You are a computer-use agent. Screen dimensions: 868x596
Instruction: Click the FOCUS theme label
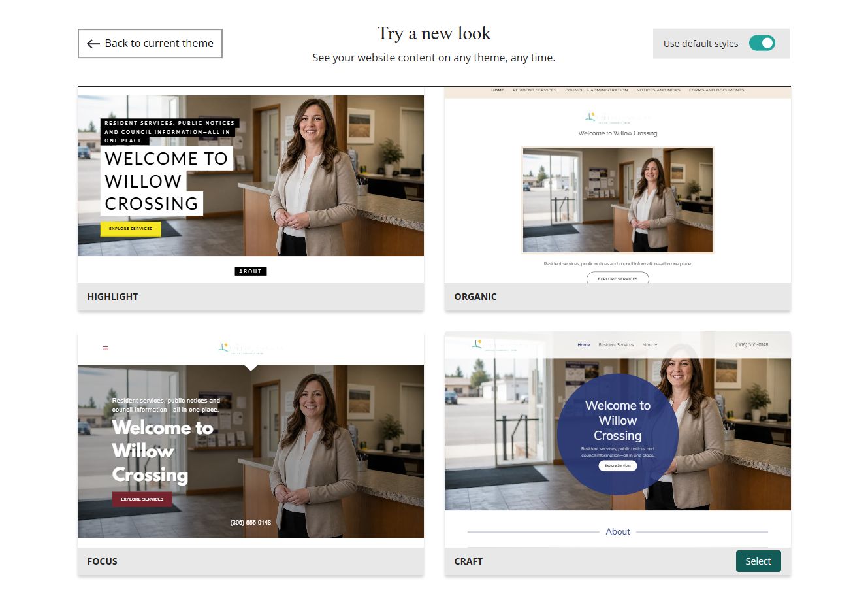103,561
